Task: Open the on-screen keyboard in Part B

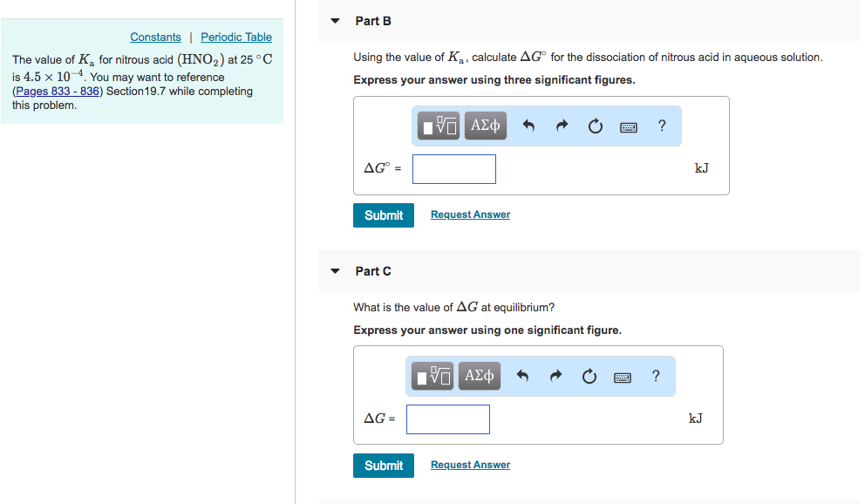Action: coord(630,126)
